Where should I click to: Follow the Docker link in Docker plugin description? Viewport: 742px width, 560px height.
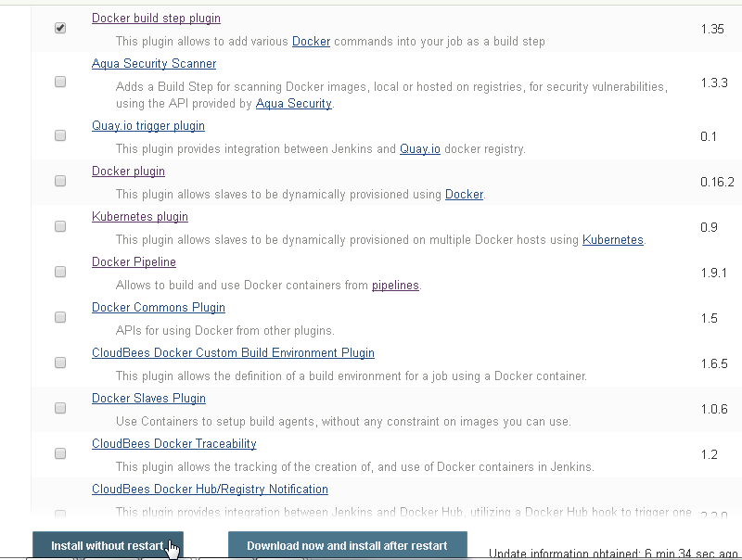[x=465, y=195]
